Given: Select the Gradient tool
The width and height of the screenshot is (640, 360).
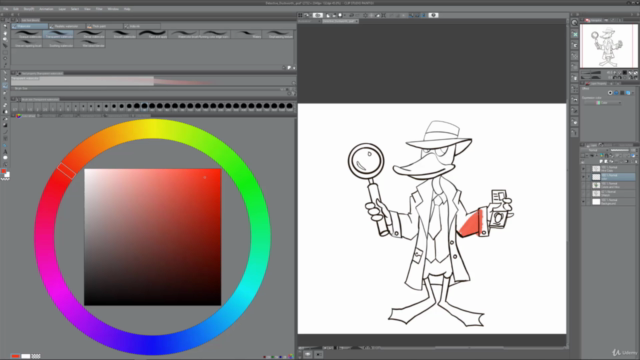Looking at the screenshot, I should (5, 125).
